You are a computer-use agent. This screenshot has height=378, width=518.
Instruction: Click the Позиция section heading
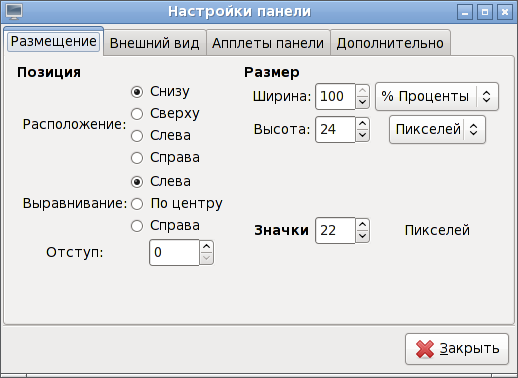pos(49,72)
